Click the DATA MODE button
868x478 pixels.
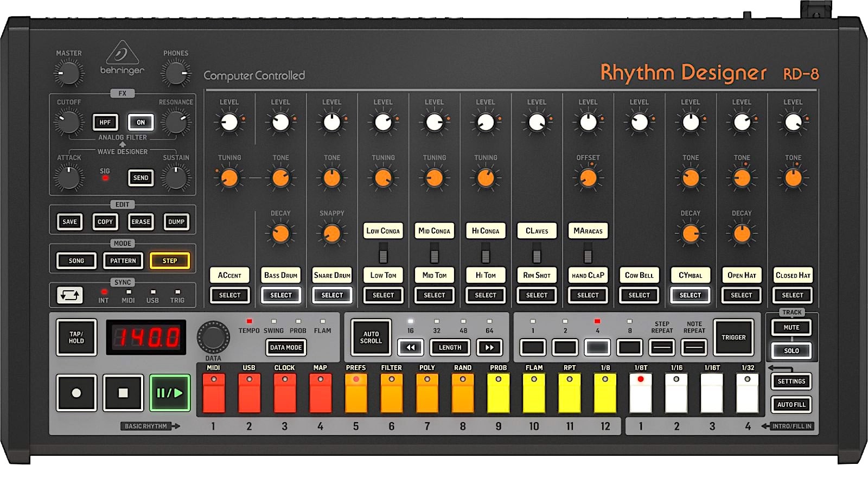point(286,347)
